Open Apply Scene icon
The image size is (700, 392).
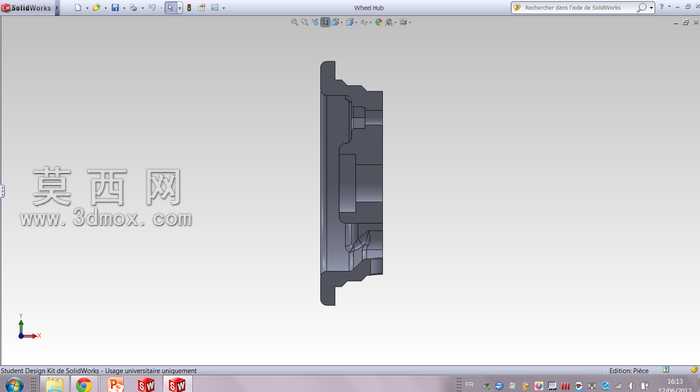point(390,22)
